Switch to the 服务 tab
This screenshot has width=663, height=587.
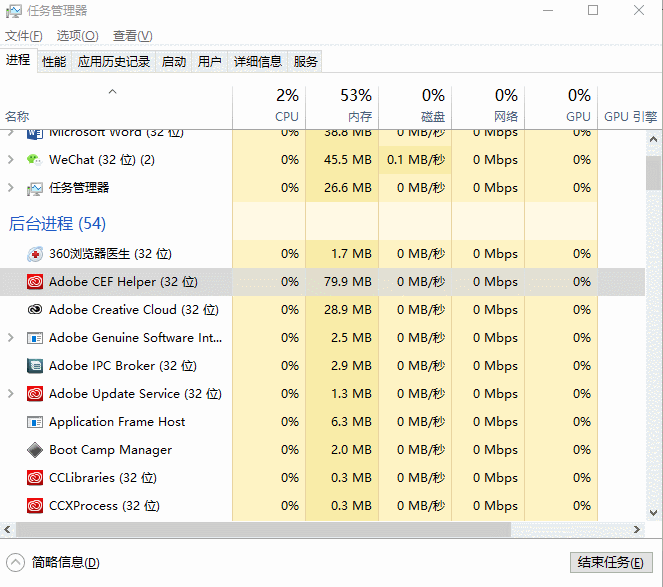pyautogui.click(x=305, y=62)
